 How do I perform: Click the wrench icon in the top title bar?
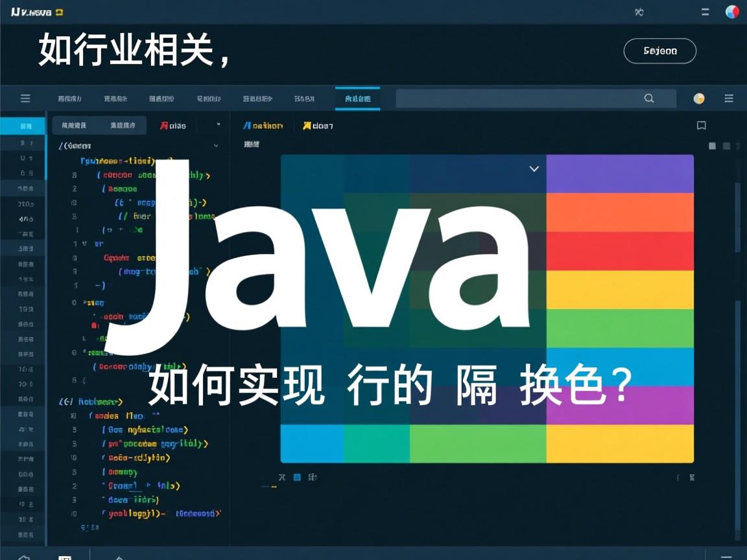click(639, 12)
